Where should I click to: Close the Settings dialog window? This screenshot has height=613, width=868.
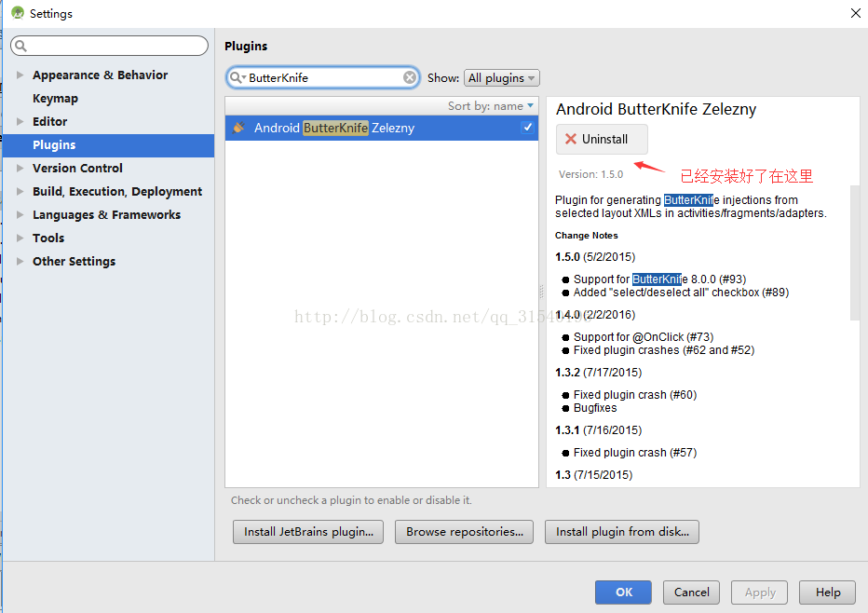point(855,13)
